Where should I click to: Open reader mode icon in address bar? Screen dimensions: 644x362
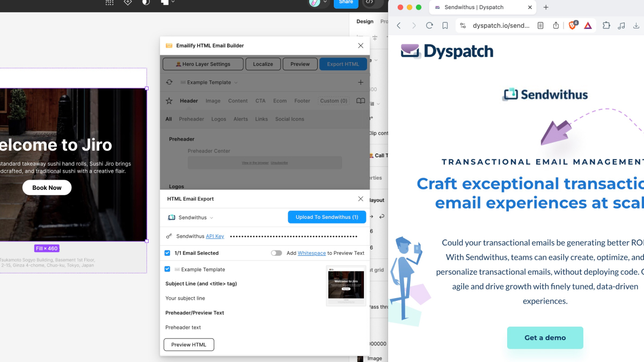coord(540,25)
